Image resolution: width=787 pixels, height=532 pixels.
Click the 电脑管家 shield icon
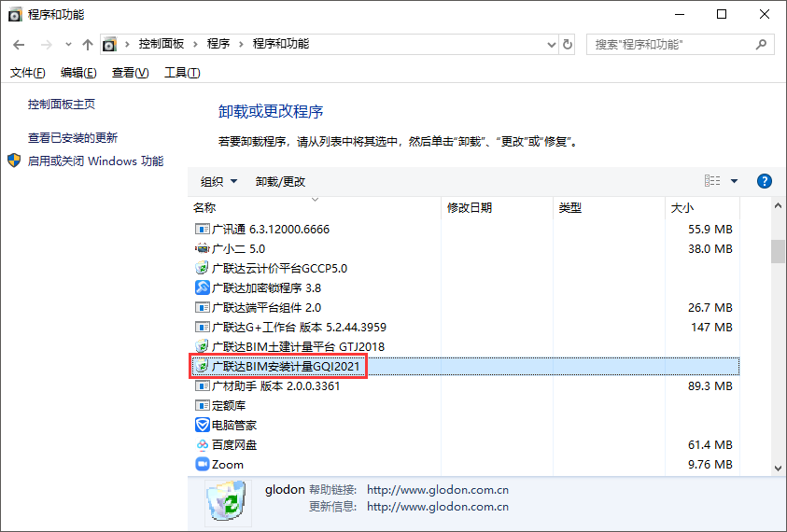click(x=202, y=425)
